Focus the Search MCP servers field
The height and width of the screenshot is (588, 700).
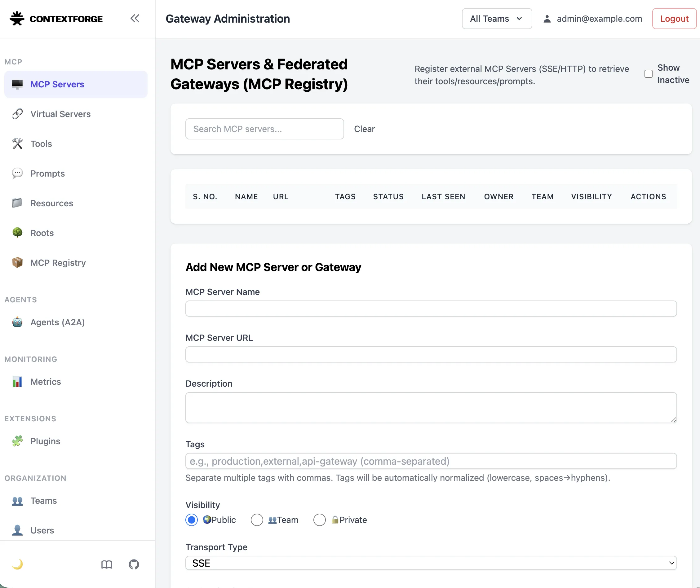[x=264, y=129]
